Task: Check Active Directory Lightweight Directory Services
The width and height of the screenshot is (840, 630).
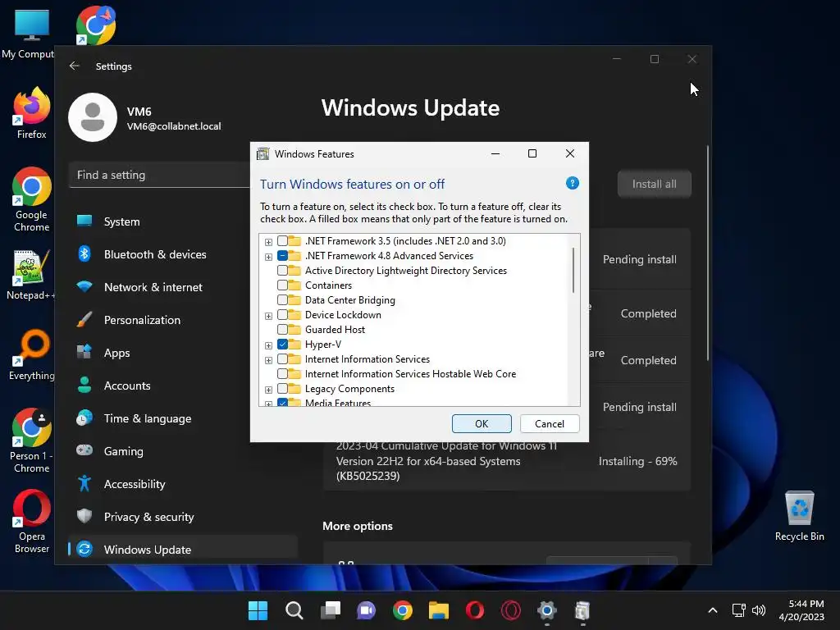Action: (282, 270)
